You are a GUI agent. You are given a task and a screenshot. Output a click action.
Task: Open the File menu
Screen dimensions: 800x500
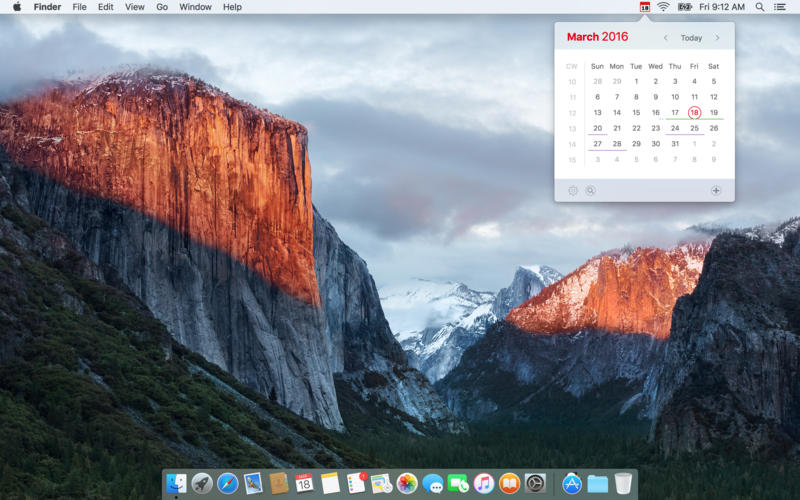80,7
